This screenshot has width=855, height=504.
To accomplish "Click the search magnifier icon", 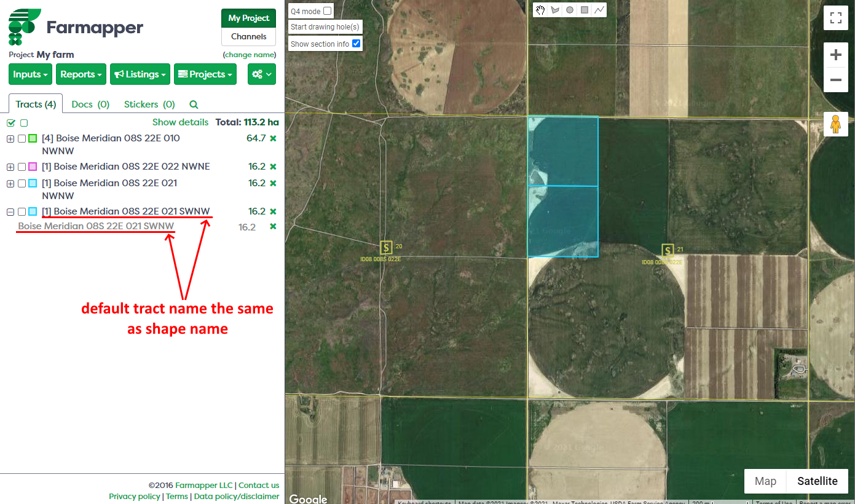I will 194,104.
